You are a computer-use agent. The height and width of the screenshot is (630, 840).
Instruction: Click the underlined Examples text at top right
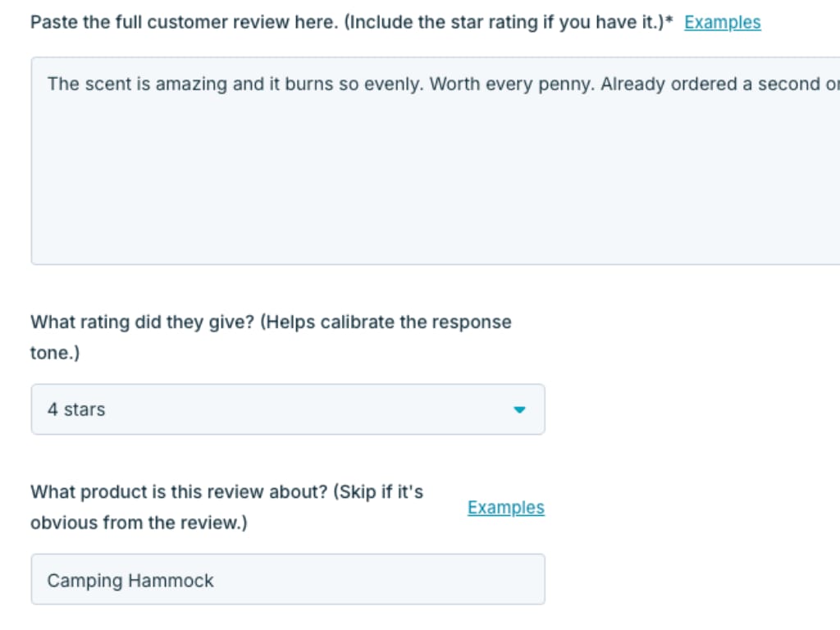[721, 22]
